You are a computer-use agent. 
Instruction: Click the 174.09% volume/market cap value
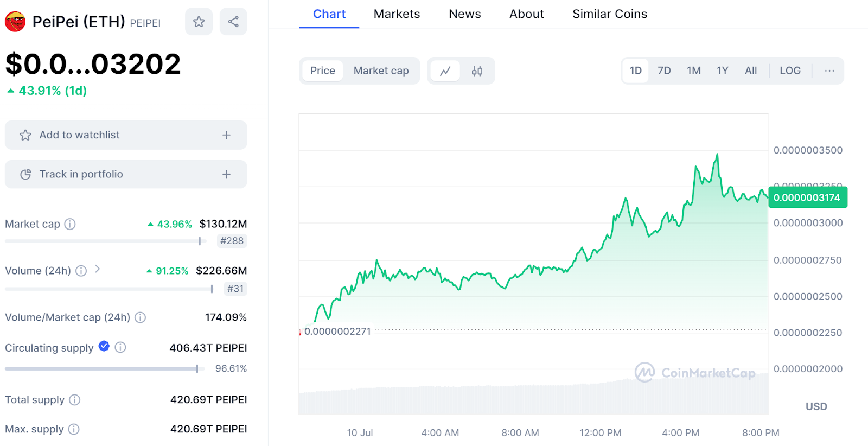click(x=226, y=317)
